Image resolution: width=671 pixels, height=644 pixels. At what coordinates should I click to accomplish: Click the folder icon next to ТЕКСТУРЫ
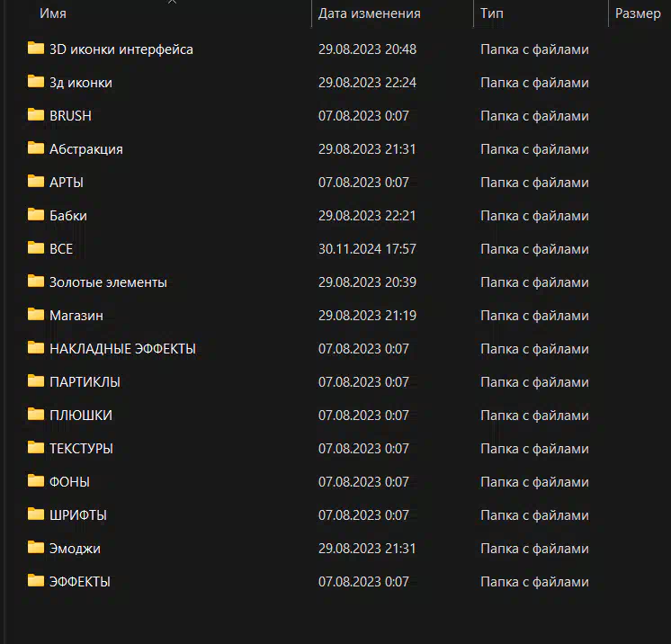tap(36, 448)
